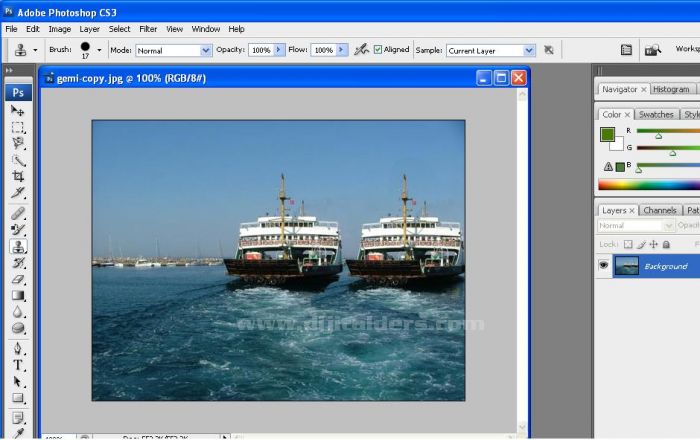Toggle the airbrush option icon
Screen dimensions: 700x440
(x=361, y=50)
